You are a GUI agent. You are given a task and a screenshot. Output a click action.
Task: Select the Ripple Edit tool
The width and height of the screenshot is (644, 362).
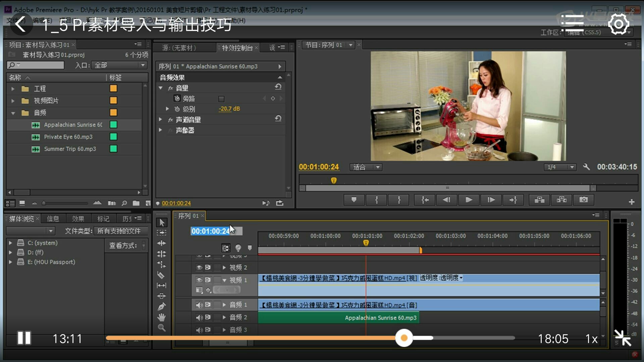(162, 243)
